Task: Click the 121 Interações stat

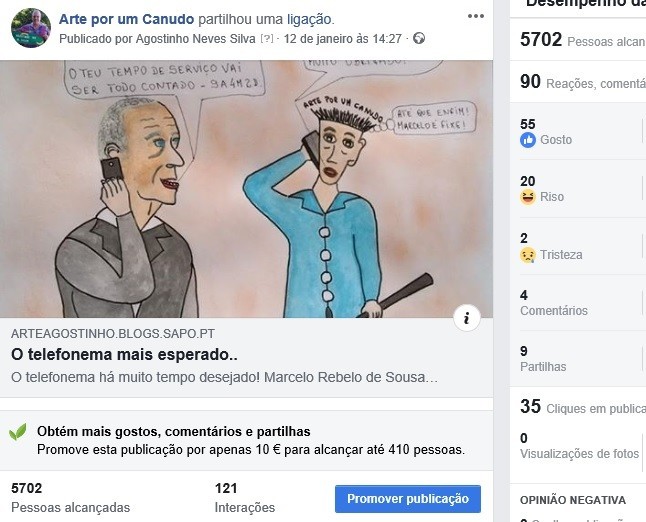Action: [x=245, y=498]
